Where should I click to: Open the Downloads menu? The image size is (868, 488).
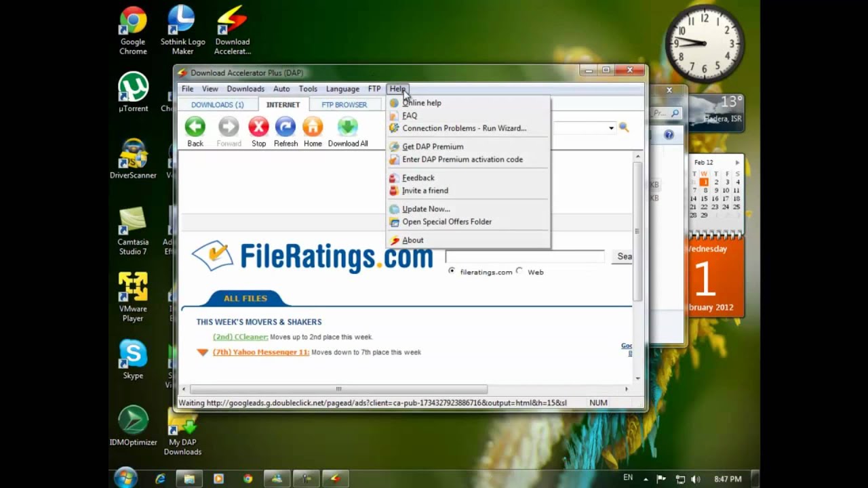click(x=245, y=89)
